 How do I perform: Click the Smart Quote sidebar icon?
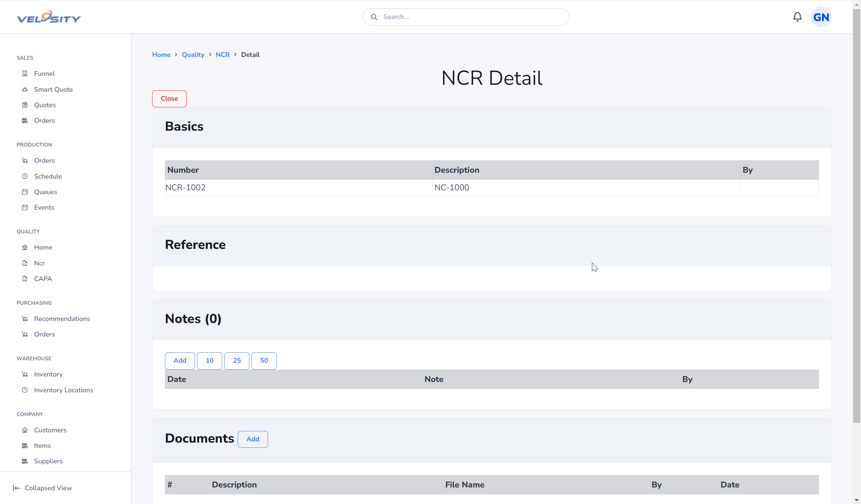(x=25, y=89)
